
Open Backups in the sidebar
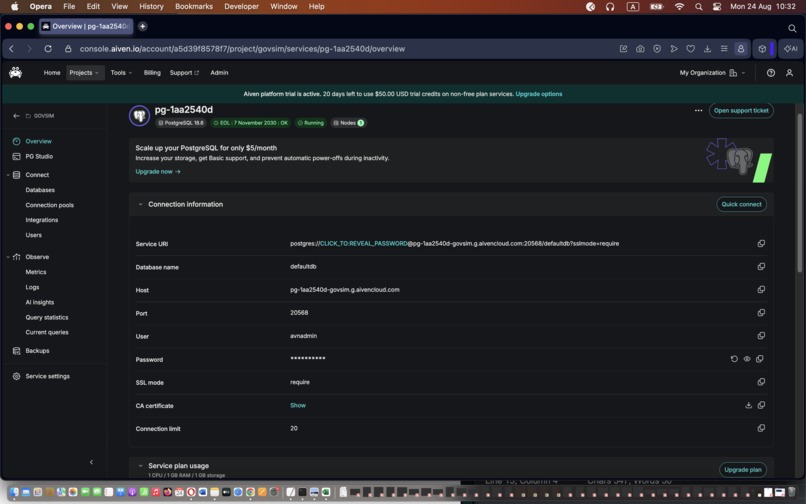click(x=37, y=351)
